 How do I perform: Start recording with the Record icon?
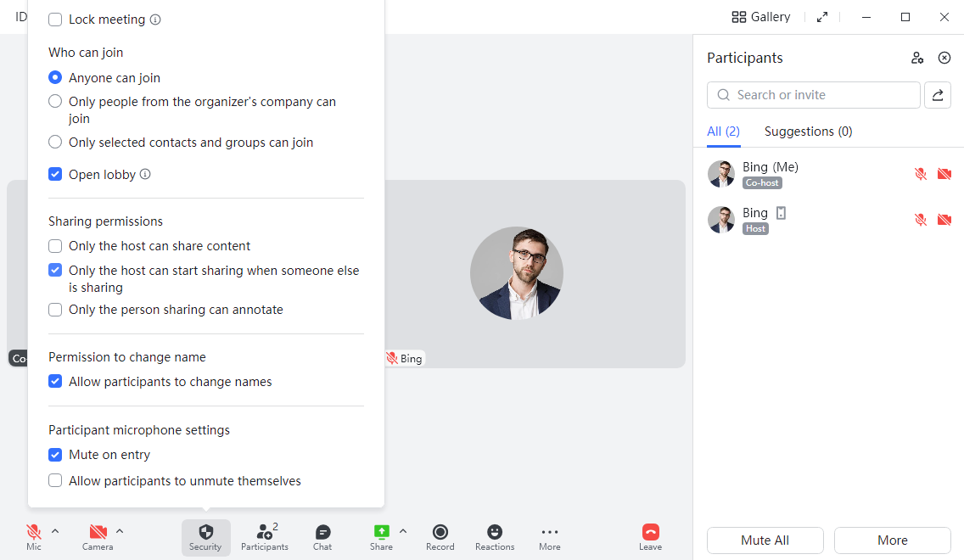440,532
